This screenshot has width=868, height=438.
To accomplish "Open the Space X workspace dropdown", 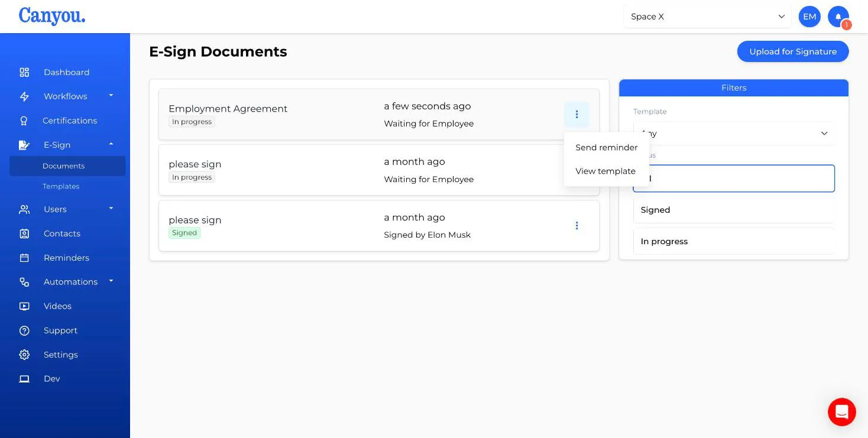I will point(707,17).
